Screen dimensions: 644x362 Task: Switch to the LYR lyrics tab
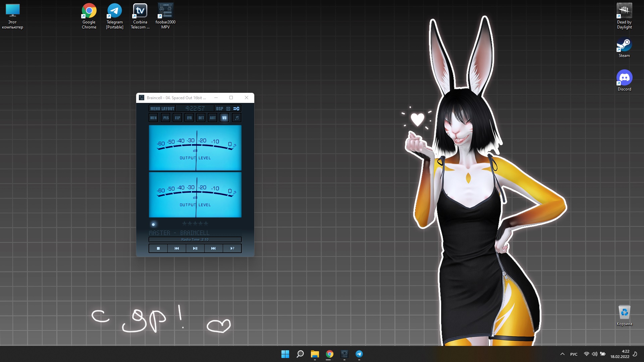pyautogui.click(x=189, y=118)
